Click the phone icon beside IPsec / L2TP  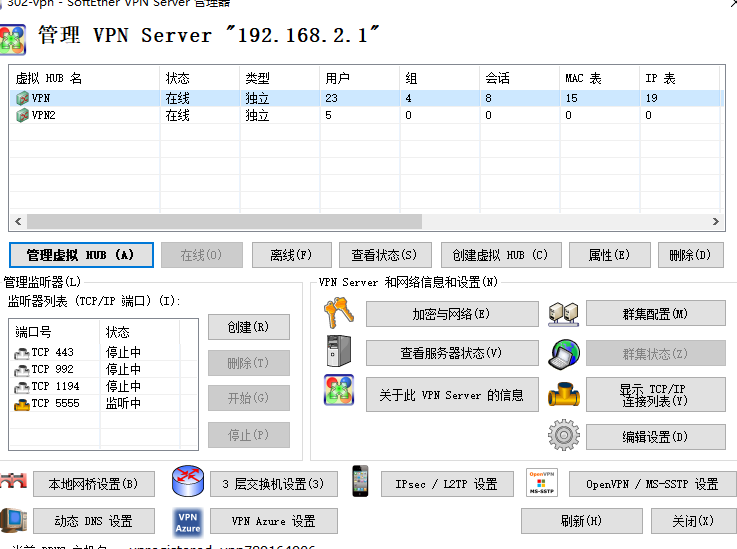click(x=361, y=481)
